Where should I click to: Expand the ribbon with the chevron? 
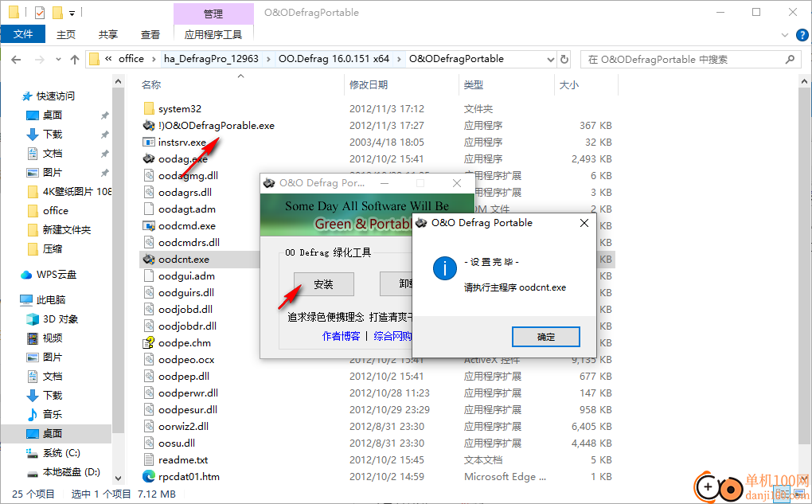[x=784, y=35]
